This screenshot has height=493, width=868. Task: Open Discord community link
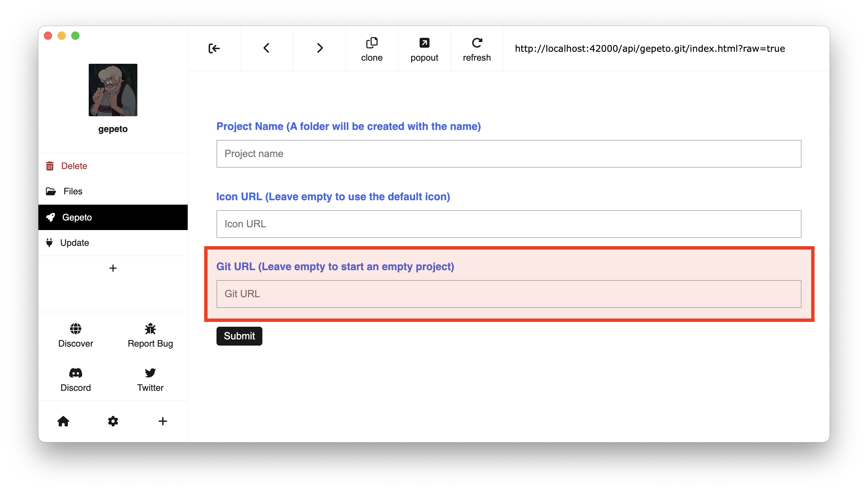pos(76,379)
